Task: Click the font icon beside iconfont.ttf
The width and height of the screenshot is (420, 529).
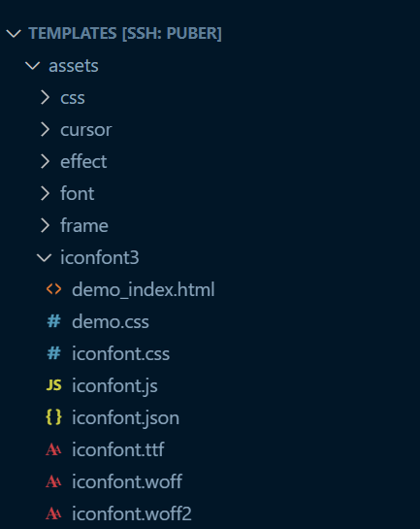Action: pyautogui.click(x=54, y=449)
